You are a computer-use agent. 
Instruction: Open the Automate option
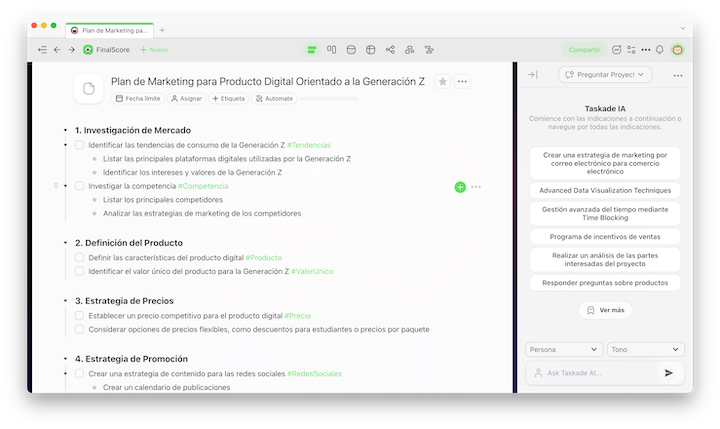pos(274,98)
